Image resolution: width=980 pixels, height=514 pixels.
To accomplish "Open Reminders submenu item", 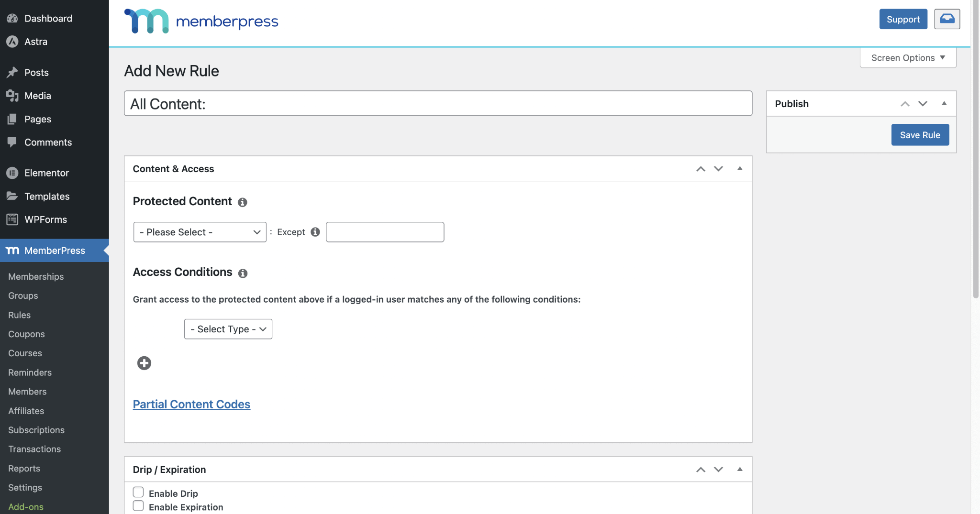I will click(30, 372).
